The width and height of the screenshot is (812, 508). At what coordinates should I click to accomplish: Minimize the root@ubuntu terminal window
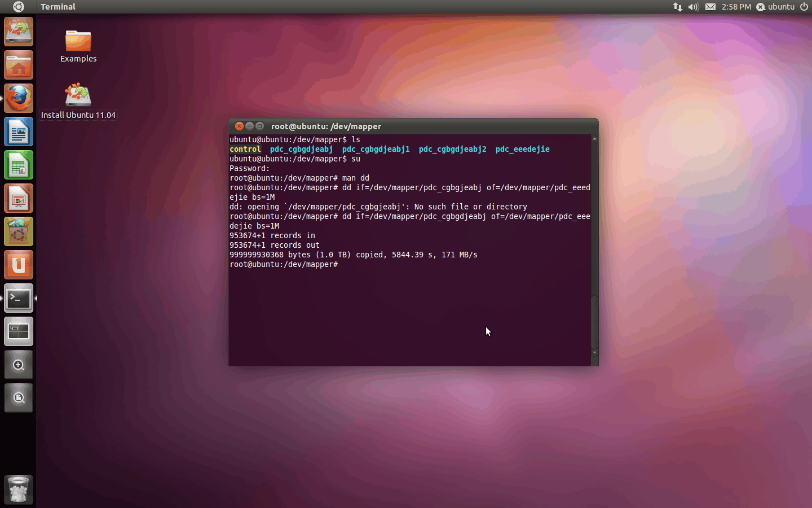(x=249, y=126)
